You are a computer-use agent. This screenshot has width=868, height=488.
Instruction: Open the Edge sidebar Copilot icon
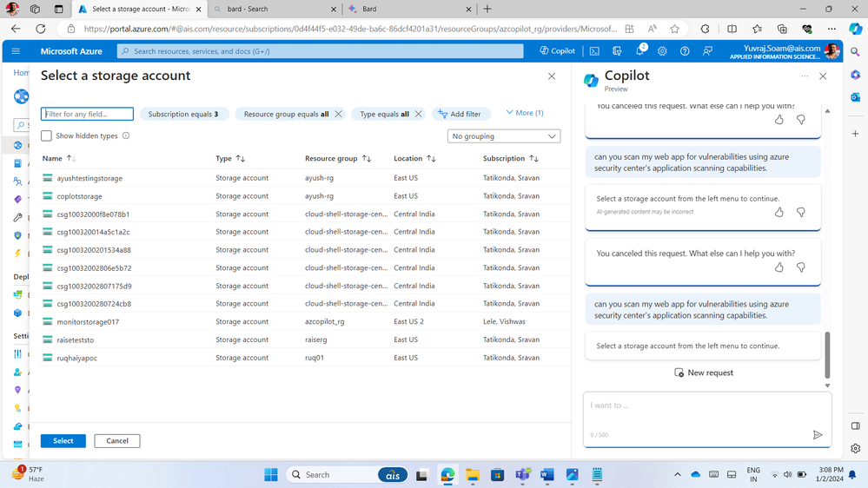pyautogui.click(x=855, y=29)
